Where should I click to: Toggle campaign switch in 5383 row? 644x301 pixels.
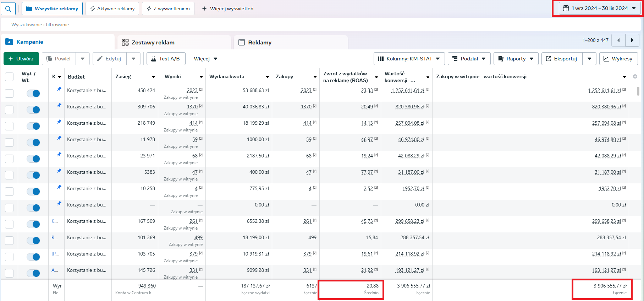pyautogui.click(x=33, y=175)
